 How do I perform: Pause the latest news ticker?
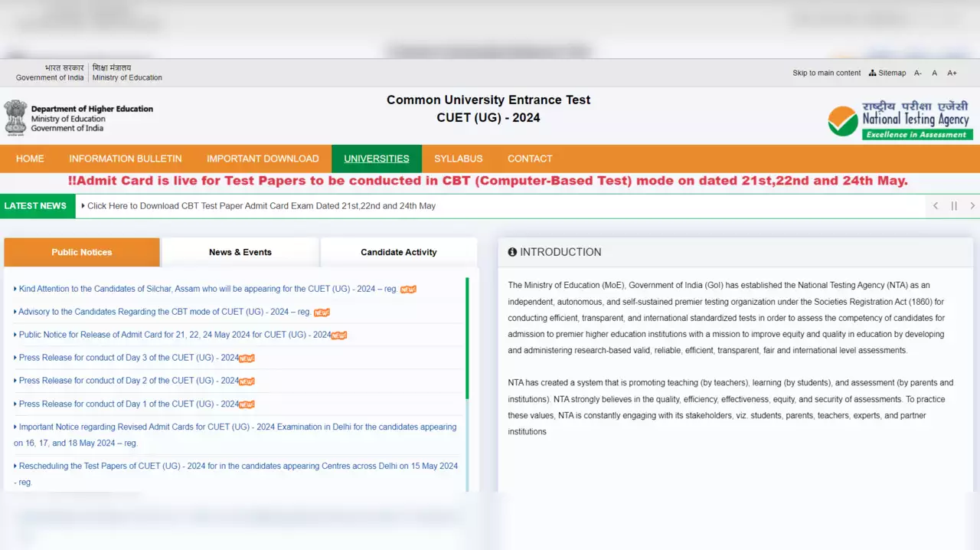954,206
